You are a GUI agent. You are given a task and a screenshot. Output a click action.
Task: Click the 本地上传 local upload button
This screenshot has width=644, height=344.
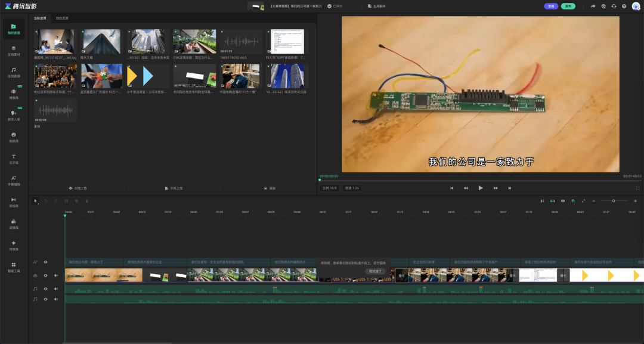(78, 188)
